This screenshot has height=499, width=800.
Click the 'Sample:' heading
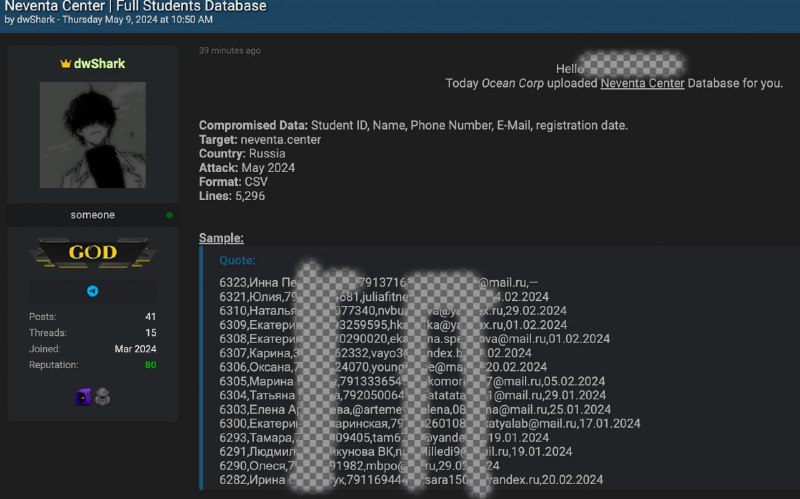[221, 238]
